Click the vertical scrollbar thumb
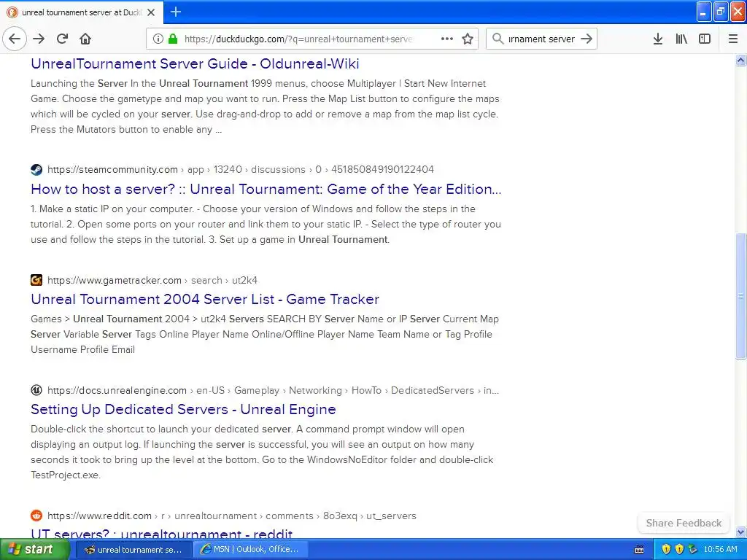 pos(740,296)
